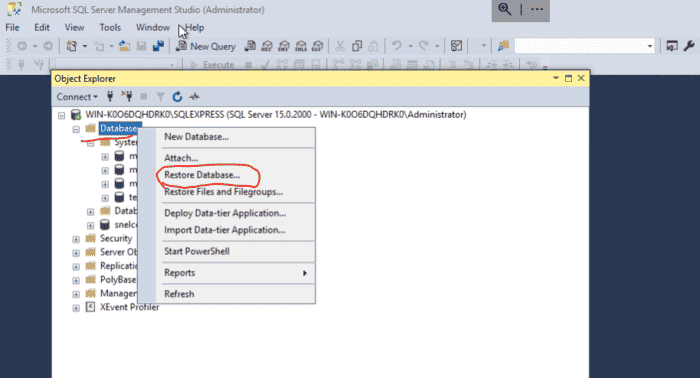This screenshot has height=378, width=700.
Task: Click the ellipsis more options icon at top
Action: 537,9
